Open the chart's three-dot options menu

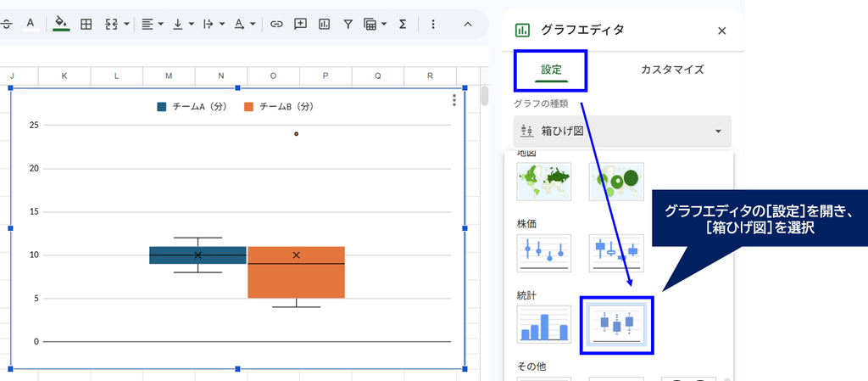pyautogui.click(x=454, y=100)
